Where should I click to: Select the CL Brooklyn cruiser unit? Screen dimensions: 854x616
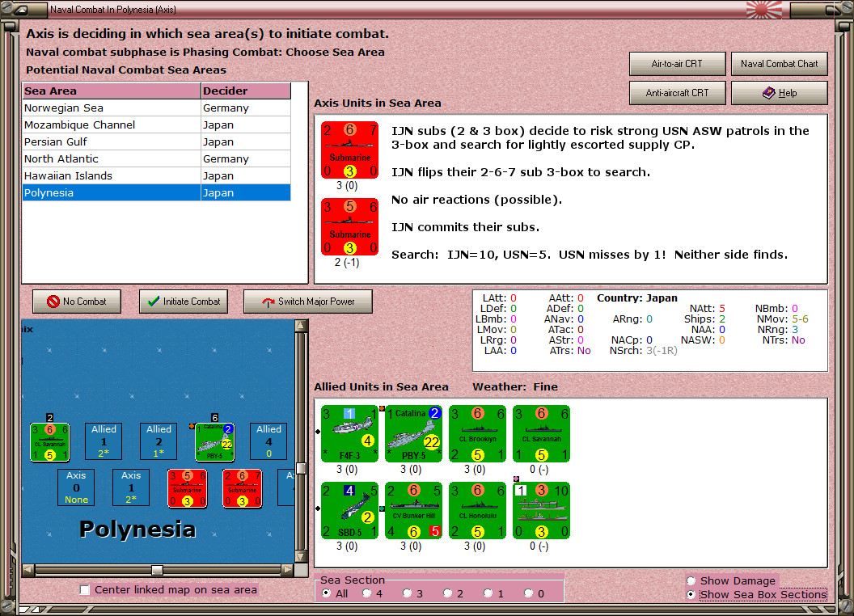click(478, 433)
